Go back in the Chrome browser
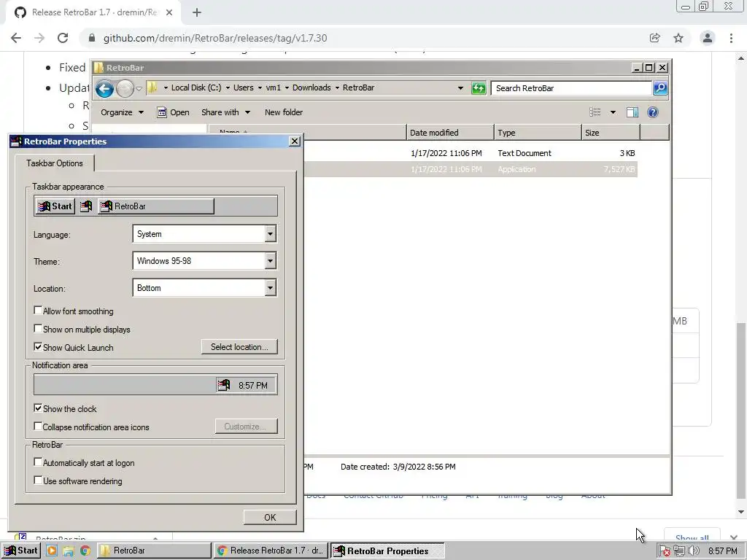This screenshot has height=560, width=747. click(16, 38)
